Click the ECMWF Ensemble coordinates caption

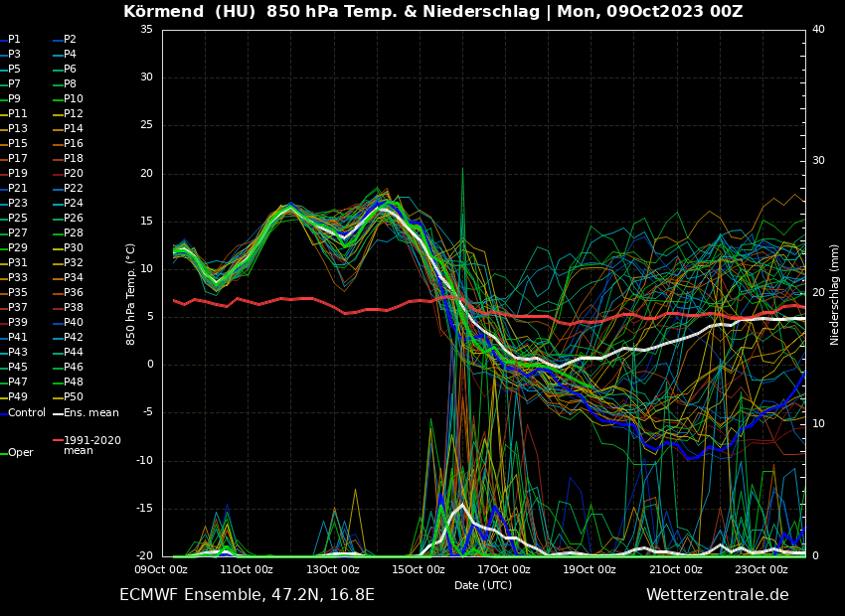click(247, 594)
